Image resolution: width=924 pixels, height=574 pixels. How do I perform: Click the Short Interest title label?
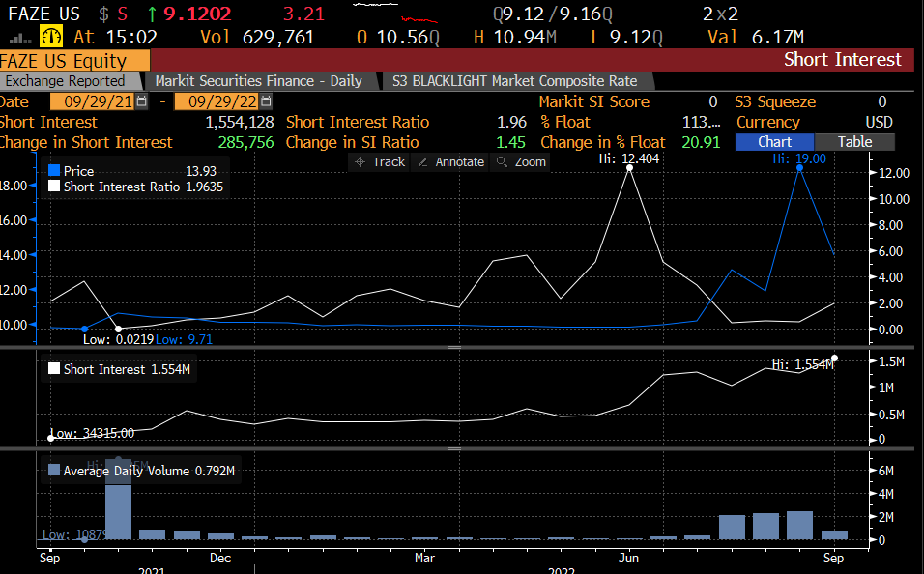(x=842, y=60)
